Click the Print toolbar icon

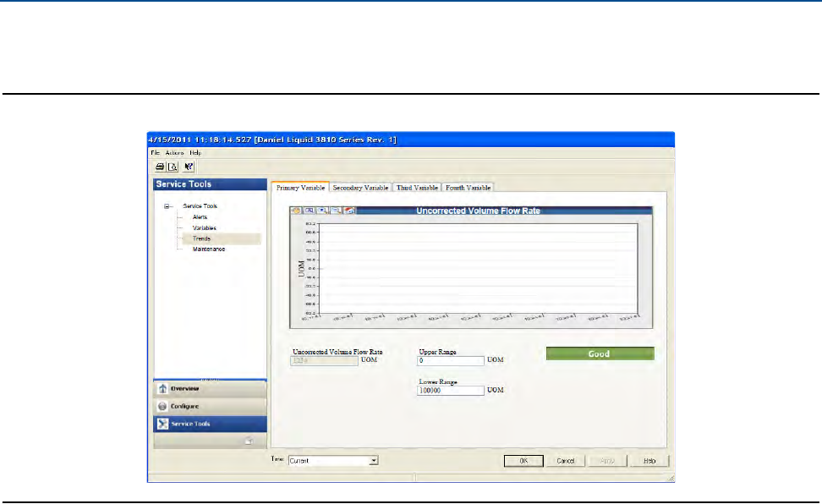[159, 167]
